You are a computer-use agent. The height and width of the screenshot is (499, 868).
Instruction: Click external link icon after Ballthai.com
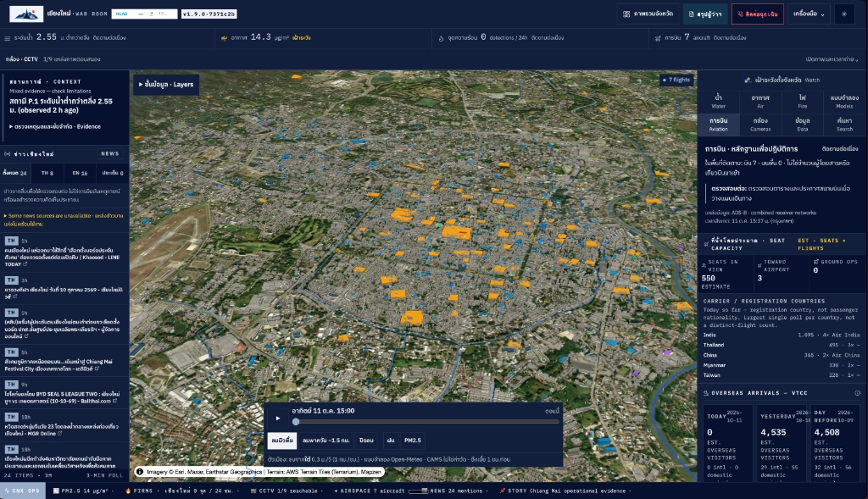coord(114,401)
